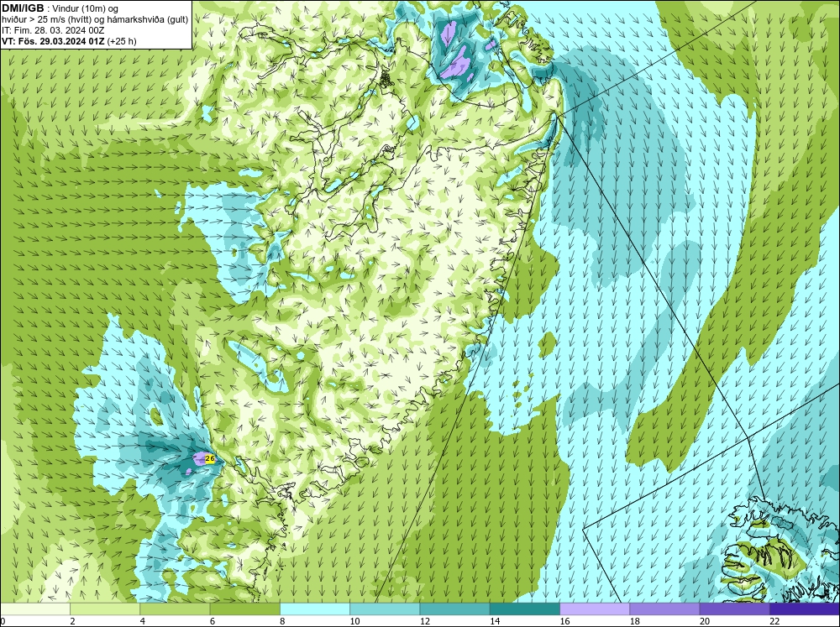Screen dimensions: 840x627
Task: Select the 18–20 m/s purple legend swatch
Action: pos(664,609)
